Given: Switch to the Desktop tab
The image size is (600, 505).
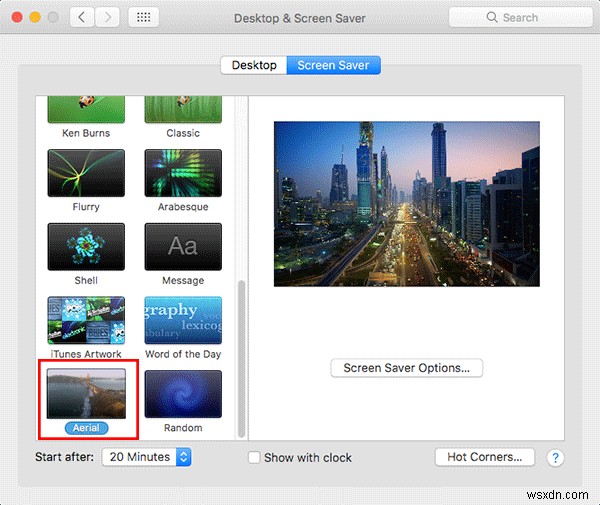Looking at the screenshot, I should (254, 65).
